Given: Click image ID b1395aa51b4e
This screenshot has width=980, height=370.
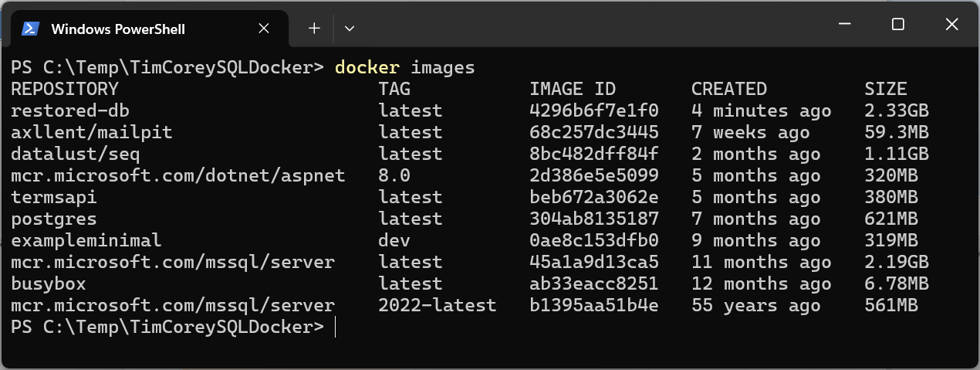Looking at the screenshot, I should pos(594,305).
